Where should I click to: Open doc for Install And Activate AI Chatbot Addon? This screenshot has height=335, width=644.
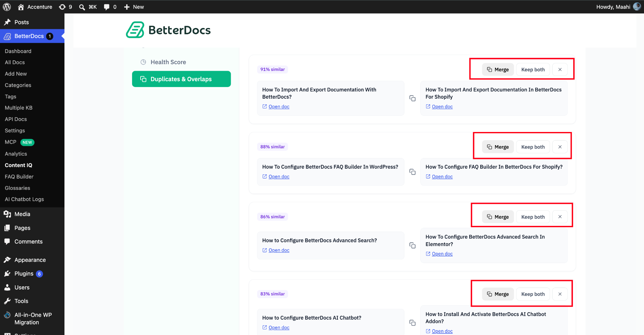pos(439,331)
